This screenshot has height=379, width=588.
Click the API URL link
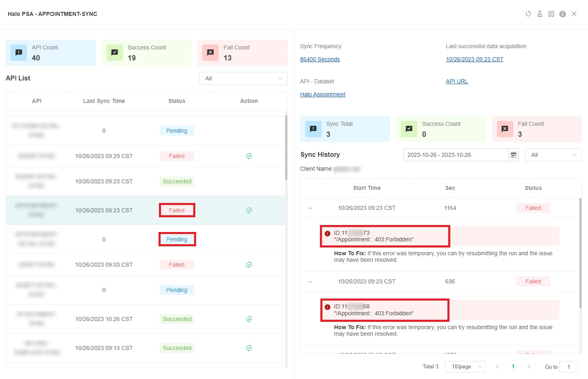pos(457,81)
